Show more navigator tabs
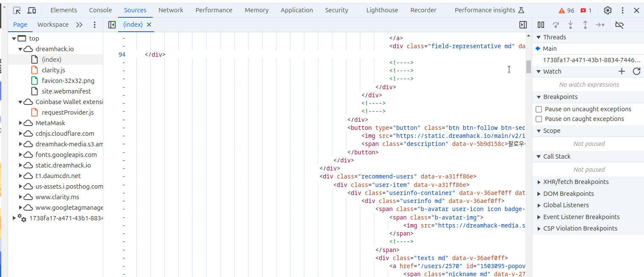This screenshot has width=644, height=277. tap(79, 25)
